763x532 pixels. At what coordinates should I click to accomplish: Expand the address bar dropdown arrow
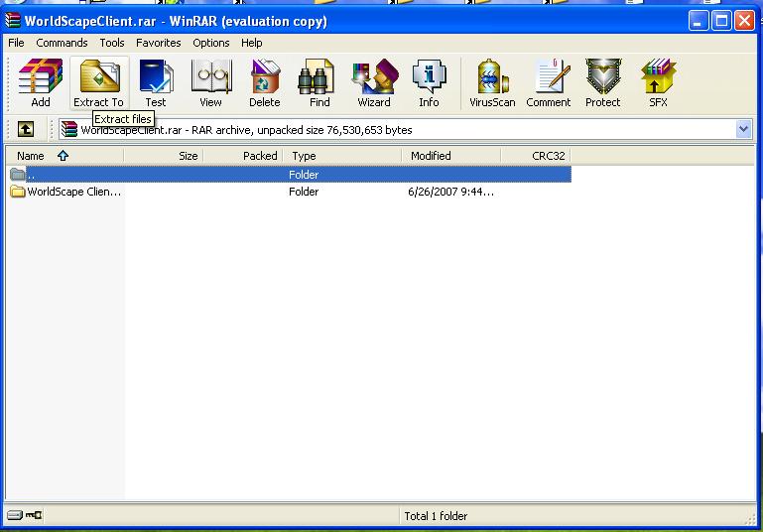[743, 129]
